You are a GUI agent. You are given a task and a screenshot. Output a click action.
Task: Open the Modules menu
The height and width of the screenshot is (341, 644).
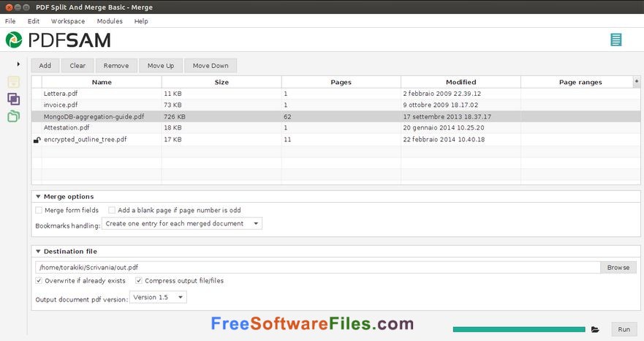point(110,21)
